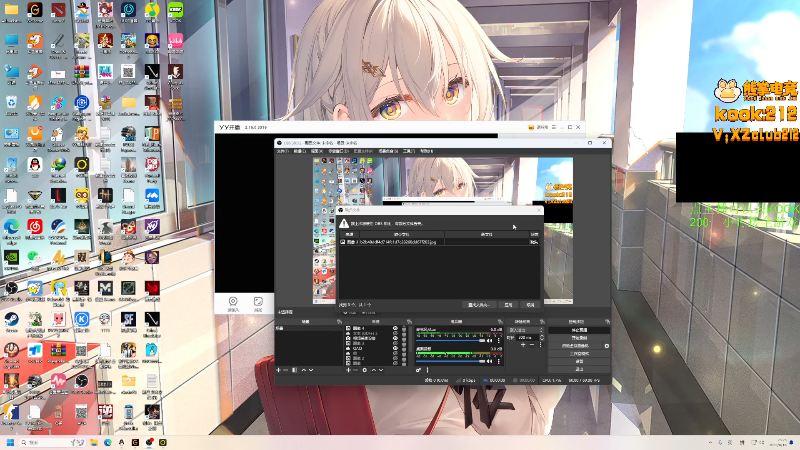Click start recording button in OBS Controls

click(580, 338)
